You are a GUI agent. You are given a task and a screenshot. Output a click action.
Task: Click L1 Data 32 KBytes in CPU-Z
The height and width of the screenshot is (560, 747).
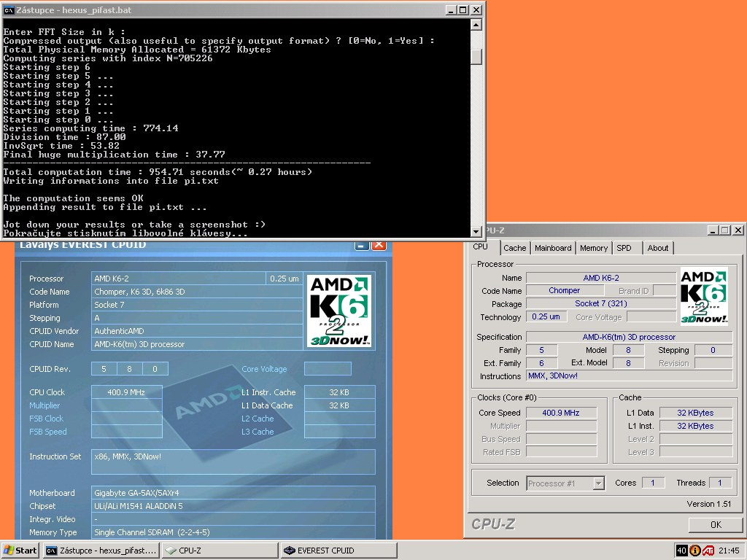click(695, 413)
